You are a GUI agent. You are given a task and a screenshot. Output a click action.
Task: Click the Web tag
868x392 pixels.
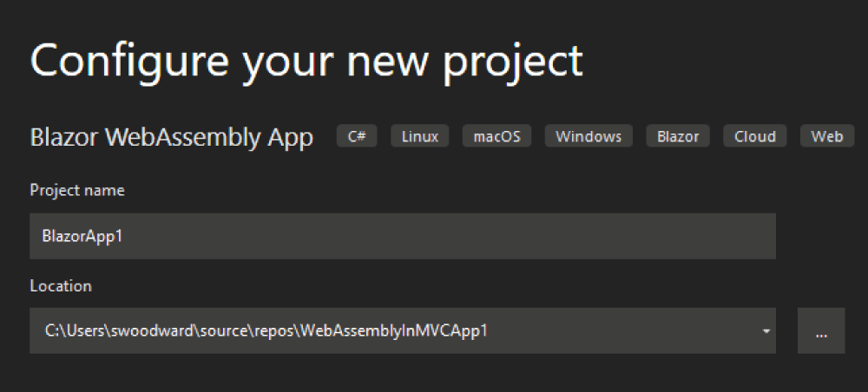(827, 136)
